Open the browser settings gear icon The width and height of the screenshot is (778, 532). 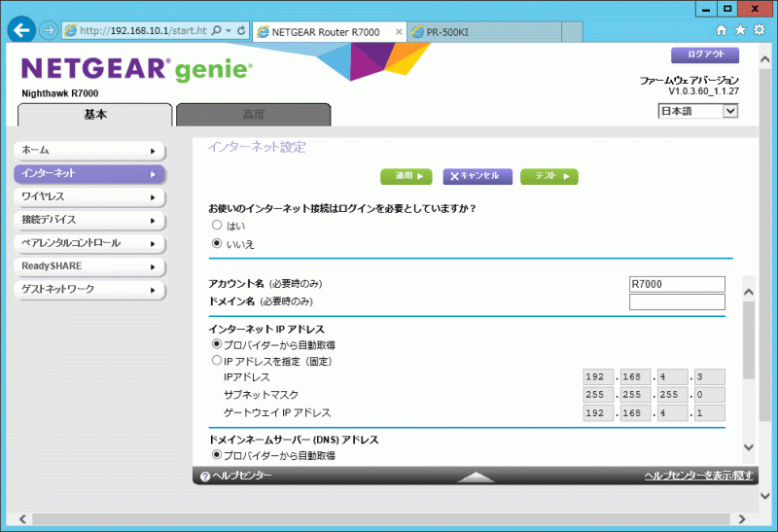760,30
